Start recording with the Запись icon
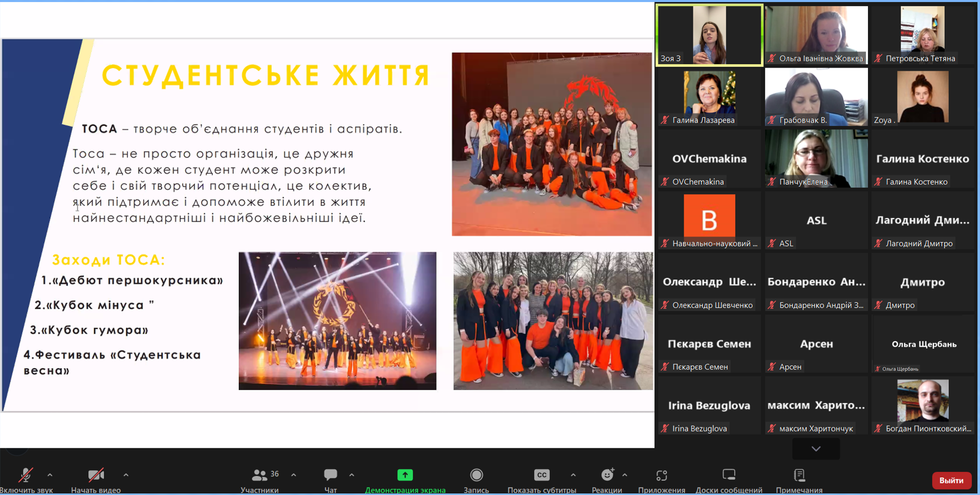Image resolution: width=980 pixels, height=495 pixels. 476,475
